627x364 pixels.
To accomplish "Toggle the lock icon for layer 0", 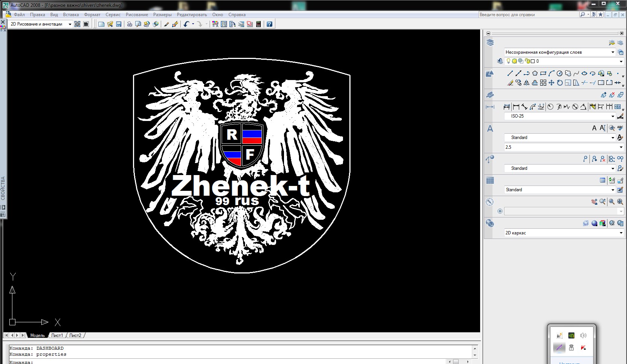I will point(527,61).
